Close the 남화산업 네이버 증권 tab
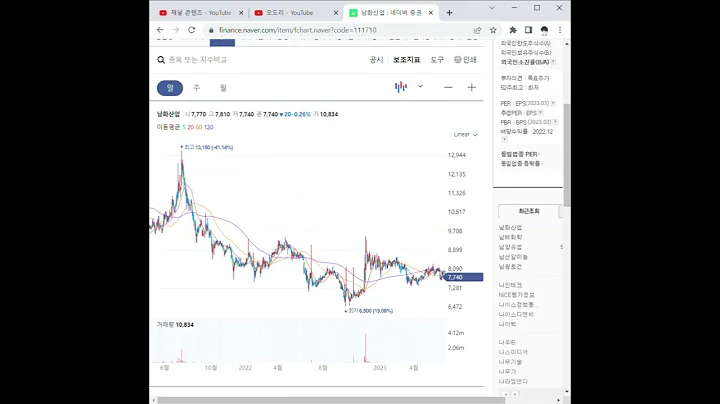The image size is (720, 404). click(x=431, y=13)
